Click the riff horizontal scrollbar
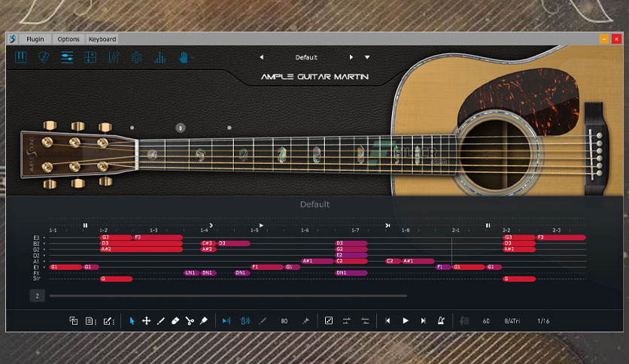The height and width of the screenshot is (364, 629). coord(228,296)
